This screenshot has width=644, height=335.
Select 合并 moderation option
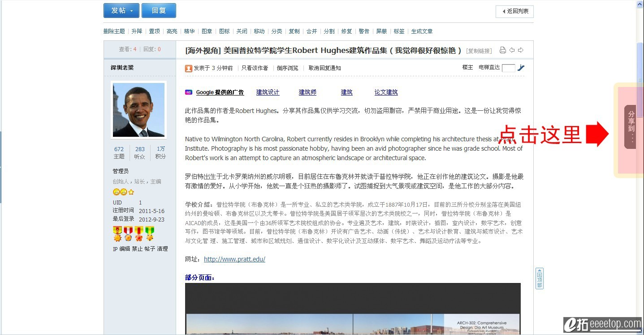pyautogui.click(x=312, y=31)
